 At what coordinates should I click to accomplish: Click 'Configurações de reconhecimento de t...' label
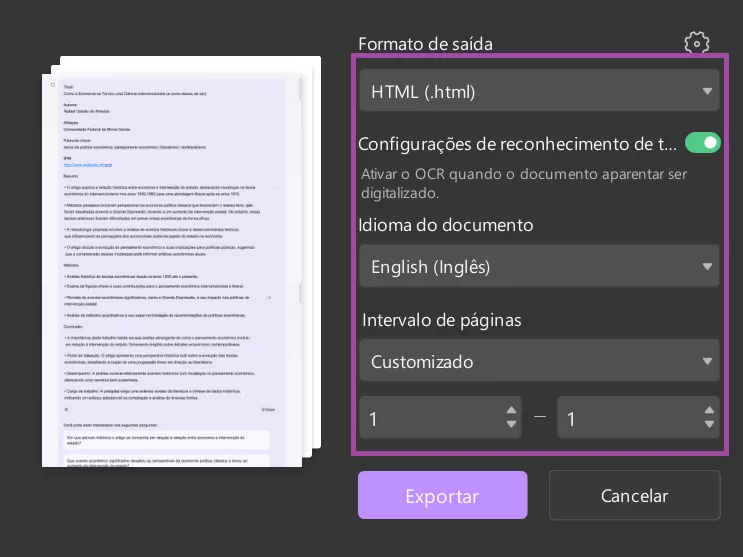point(517,144)
